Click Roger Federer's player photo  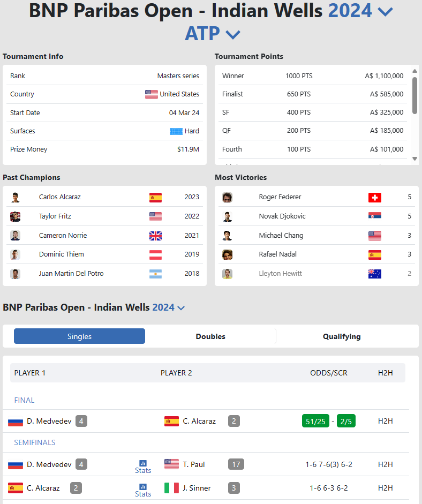pos(227,197)
